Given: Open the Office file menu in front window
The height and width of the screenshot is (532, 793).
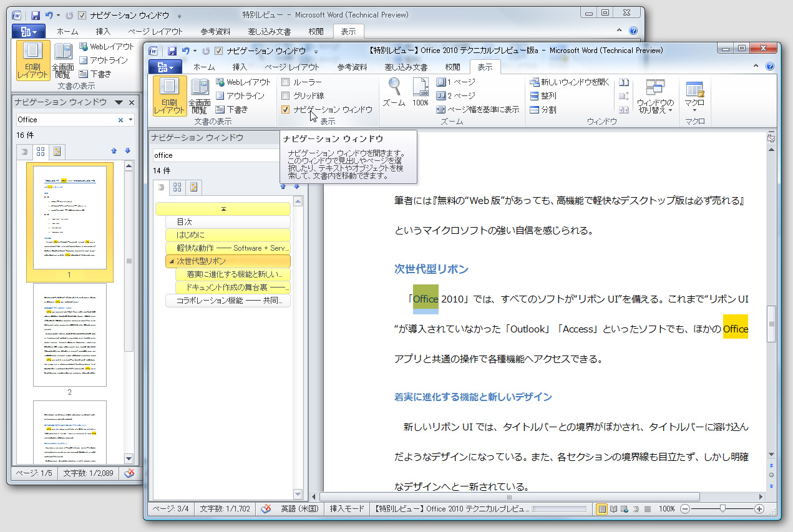Looking at the screenshot, I should click(x=166, y=67).
